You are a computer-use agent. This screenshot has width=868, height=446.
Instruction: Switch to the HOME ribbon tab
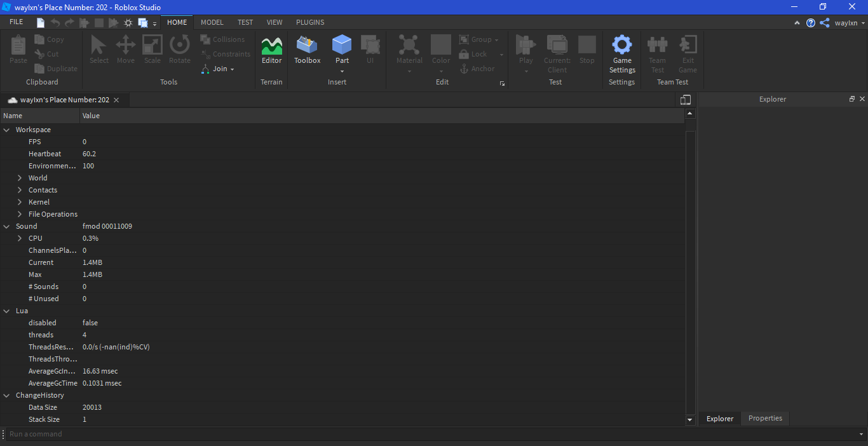pyautogui.click(x=177, y=22)
